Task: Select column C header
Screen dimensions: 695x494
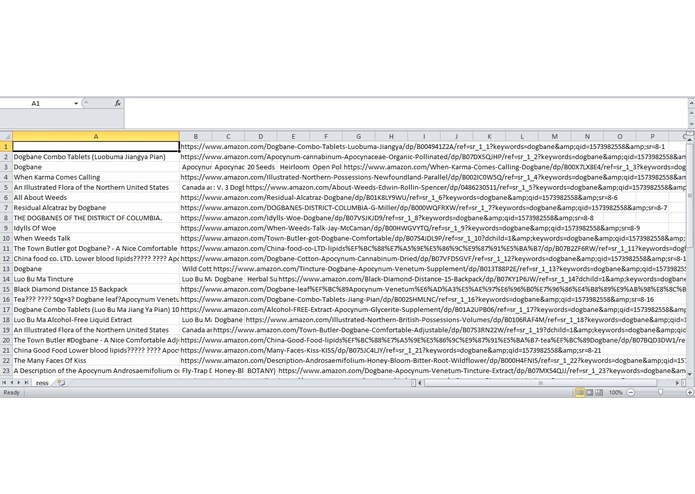Action: tap(228, 136)
